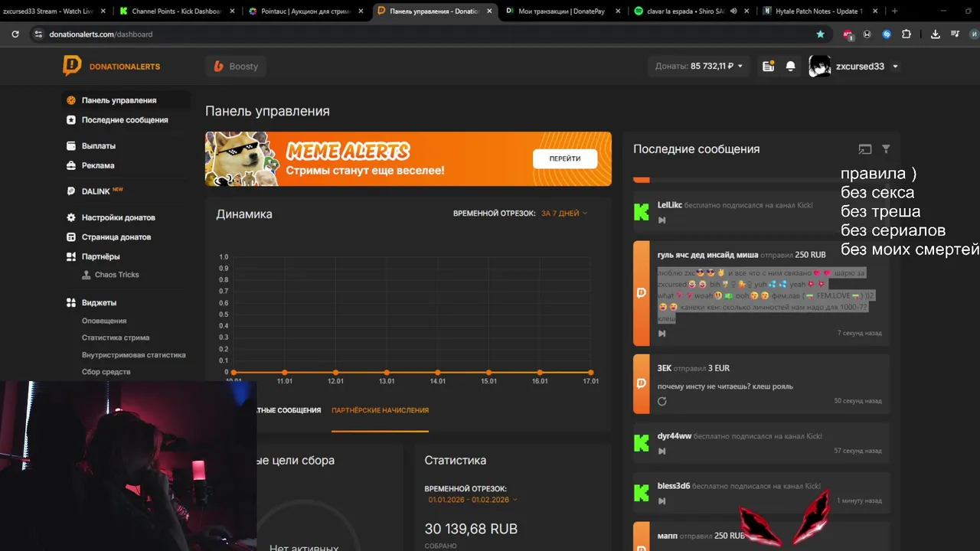Open Статистика стрима widget
980x551 pixels.
116,337
